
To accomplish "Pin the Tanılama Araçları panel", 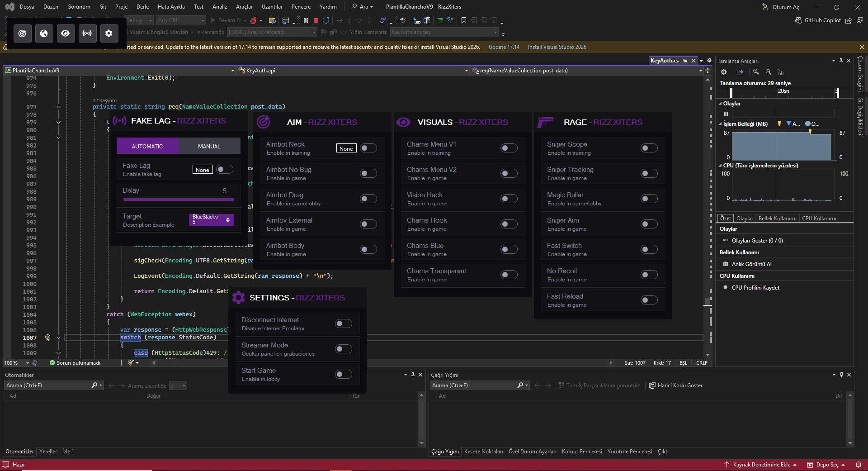I will point(841,61).
